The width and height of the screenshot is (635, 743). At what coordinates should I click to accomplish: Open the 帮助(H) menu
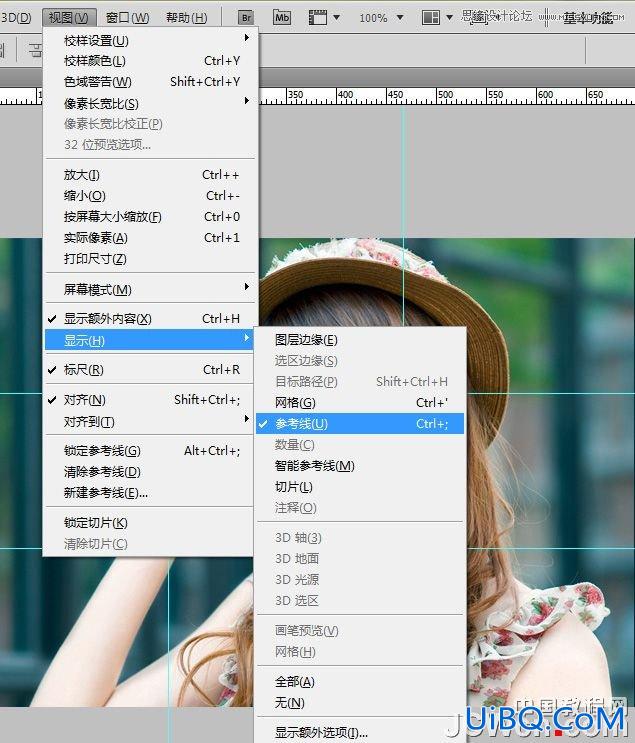(x=186, y=18)
